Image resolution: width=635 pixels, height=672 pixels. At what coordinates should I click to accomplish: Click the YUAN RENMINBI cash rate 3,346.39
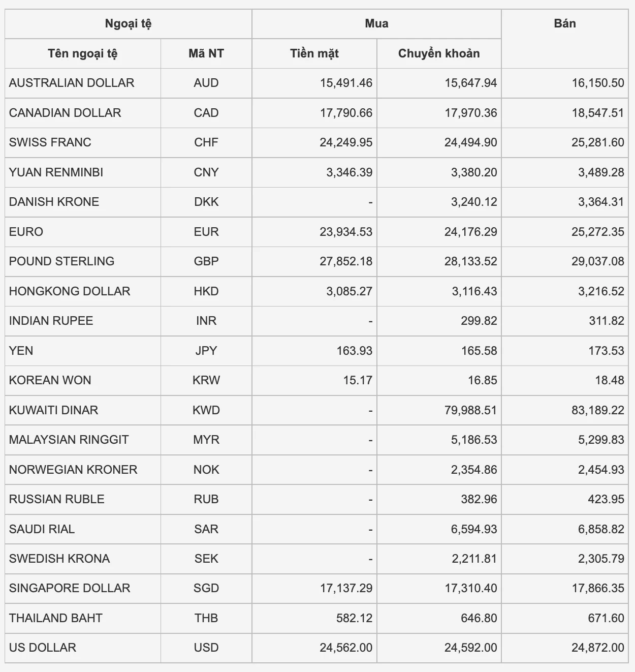point(349,172)
